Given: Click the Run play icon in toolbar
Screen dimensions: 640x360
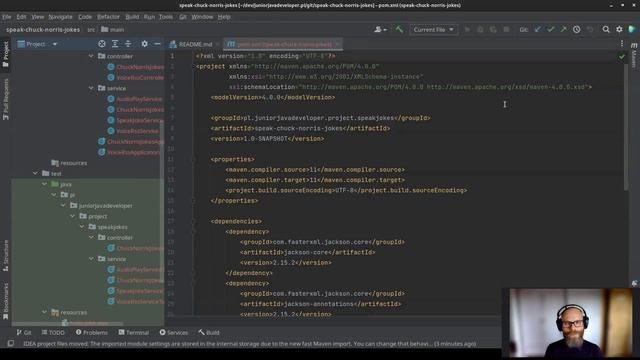Looking at the screenshot, I should pyautogui.click(x=467, y=29).
